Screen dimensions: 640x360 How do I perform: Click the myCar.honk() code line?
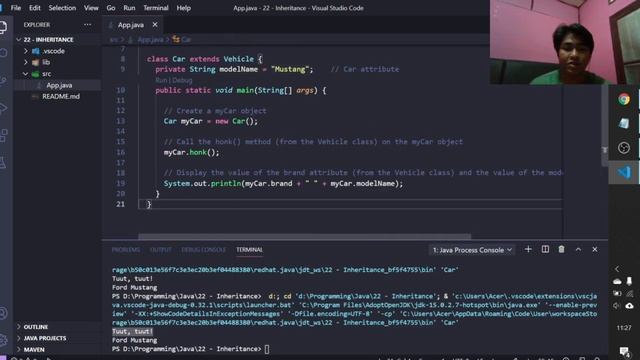click(191, 152)
